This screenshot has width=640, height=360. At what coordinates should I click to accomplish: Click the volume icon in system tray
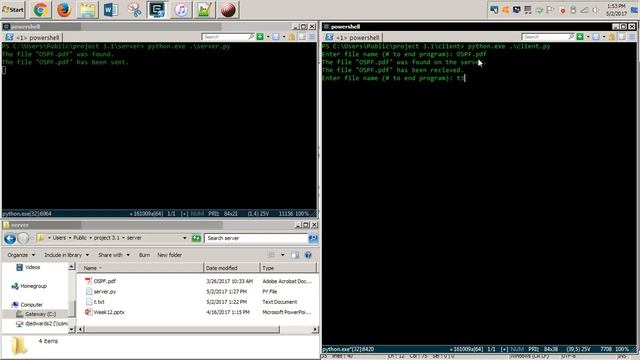[596, 10]
